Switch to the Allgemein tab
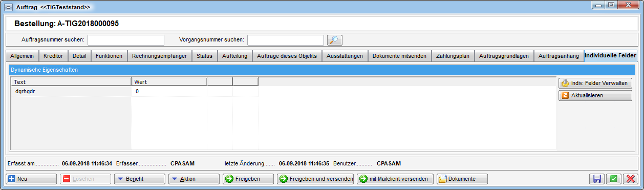The height and width of the screenshot is (190, 644). tap(22, 56)
